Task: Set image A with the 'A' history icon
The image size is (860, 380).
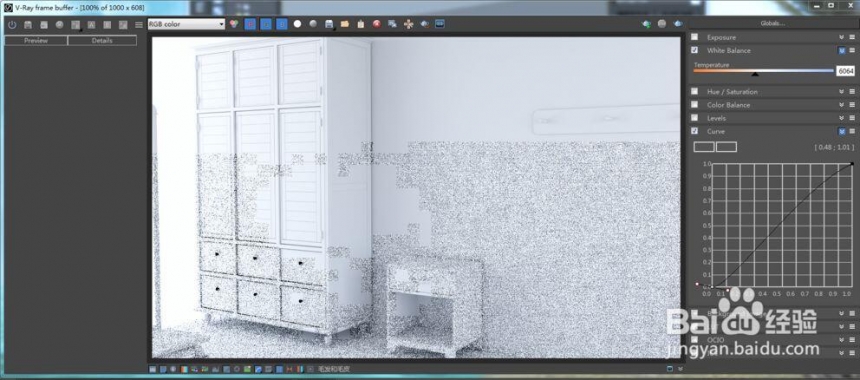Action: click(92, 25)
